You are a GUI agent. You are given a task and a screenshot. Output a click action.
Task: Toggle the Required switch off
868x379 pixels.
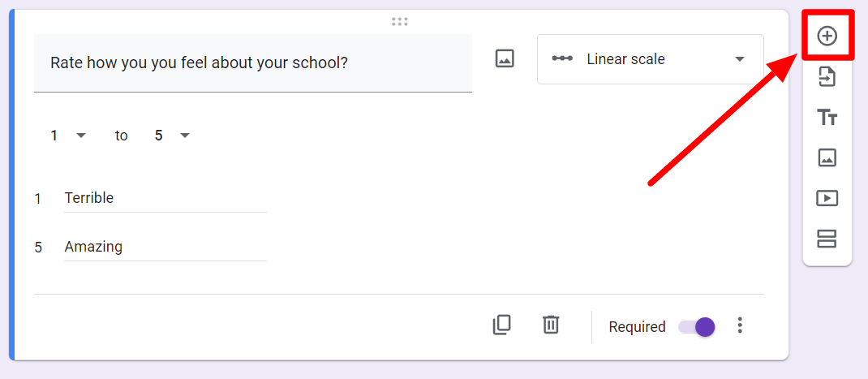pos(697,327)
